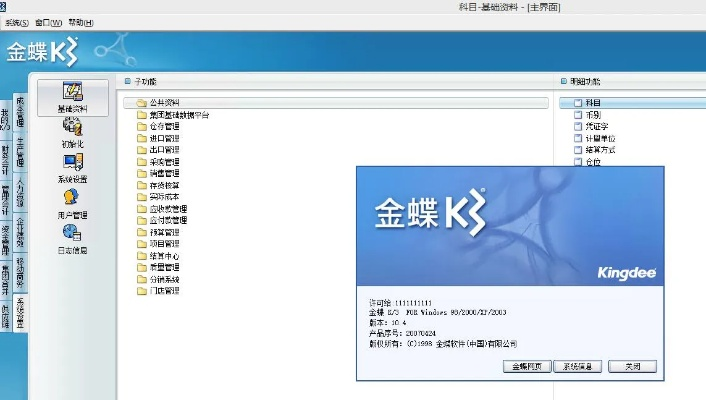Open the 系统设置 monitor icon
Image resolution: width=706 pixels, height=400 pixels.
coord(72,161)
